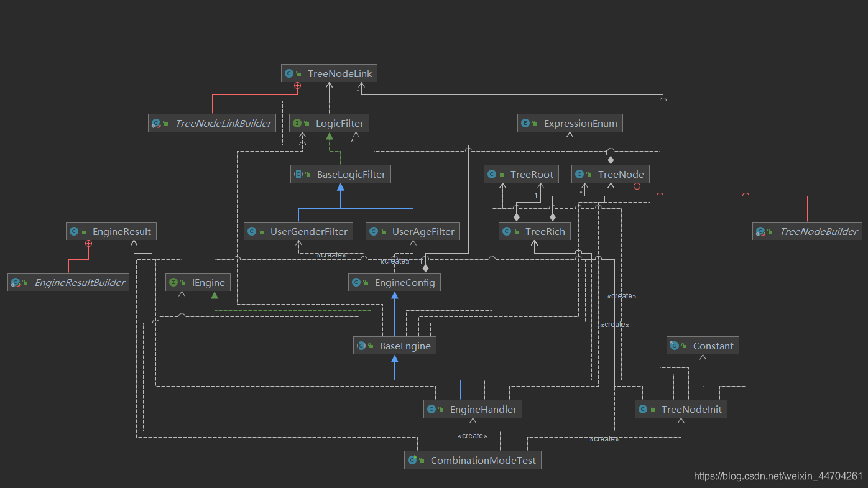Select the ExpressionEnum node
Image resolution: width=868 pixels, height=488 pixels.
[x=570, y=123]
